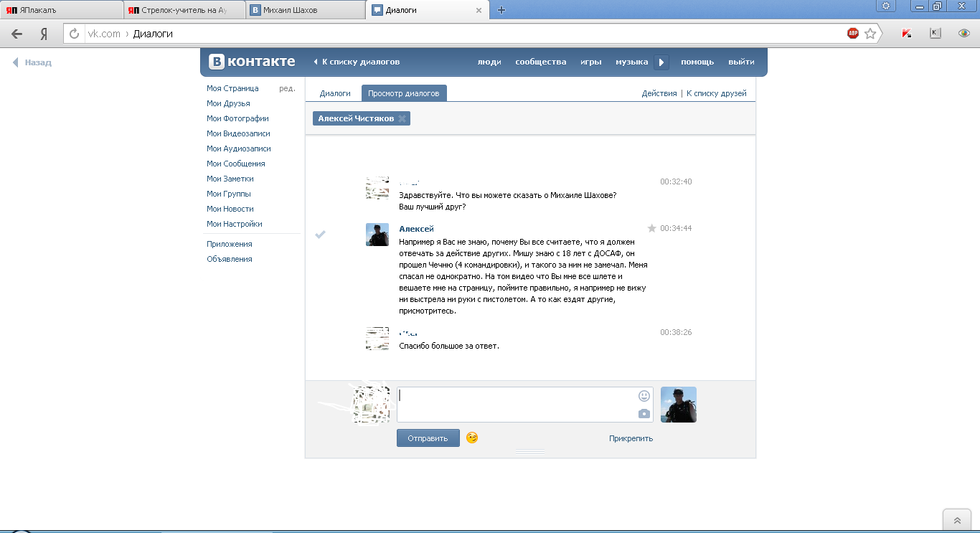
Task: Open Мои Аудиозаписи in the sidebar
Action: pyautogui.click(x=239, y=148)
